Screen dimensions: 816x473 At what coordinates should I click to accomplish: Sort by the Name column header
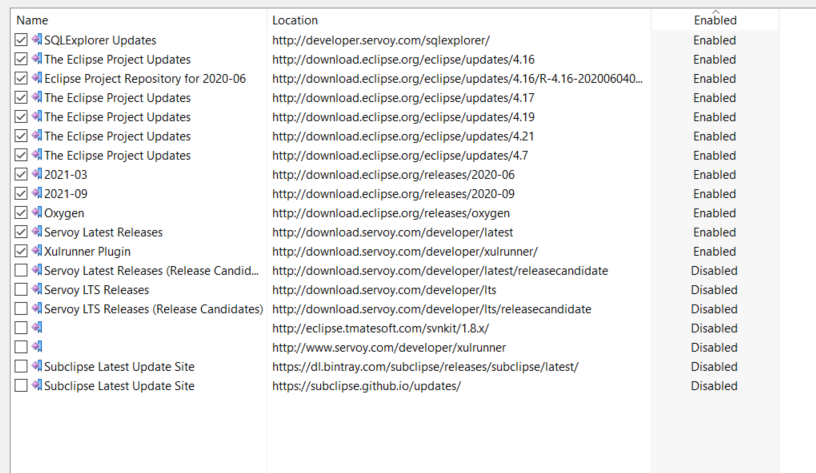139,20
